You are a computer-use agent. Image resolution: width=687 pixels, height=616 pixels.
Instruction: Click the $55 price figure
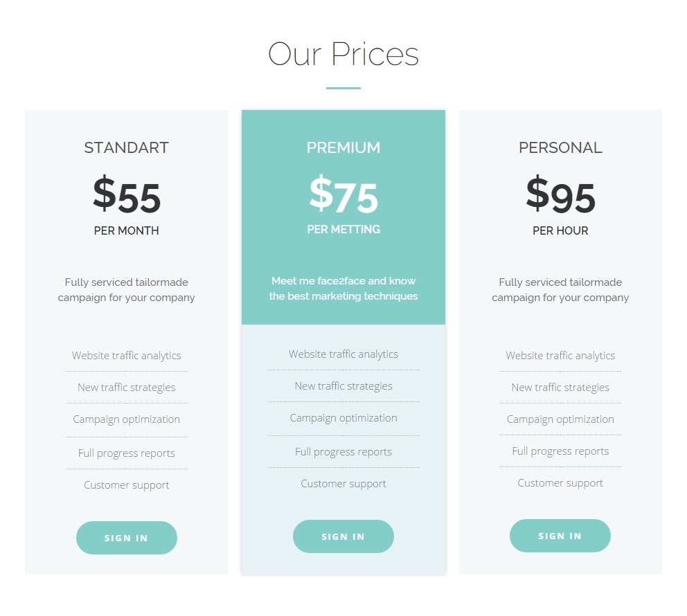click(x=127, y=195)
